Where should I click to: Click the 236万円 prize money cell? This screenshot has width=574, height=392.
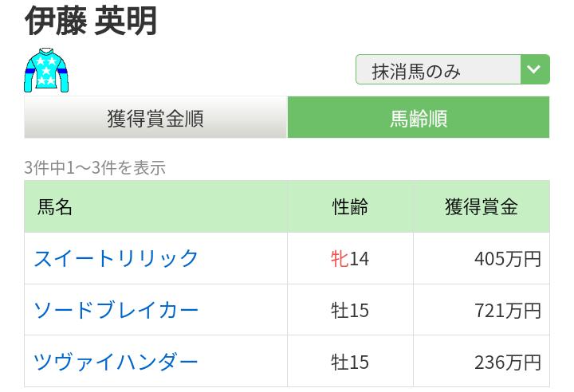pos(507,362)
